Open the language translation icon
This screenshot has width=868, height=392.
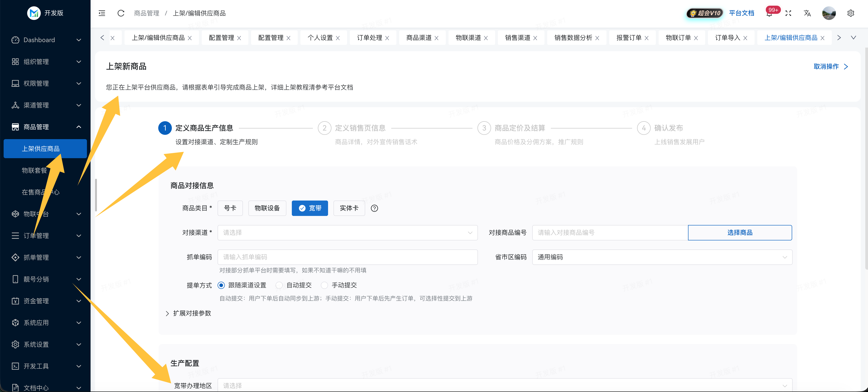pyautogui.click(x=807, y=13)
